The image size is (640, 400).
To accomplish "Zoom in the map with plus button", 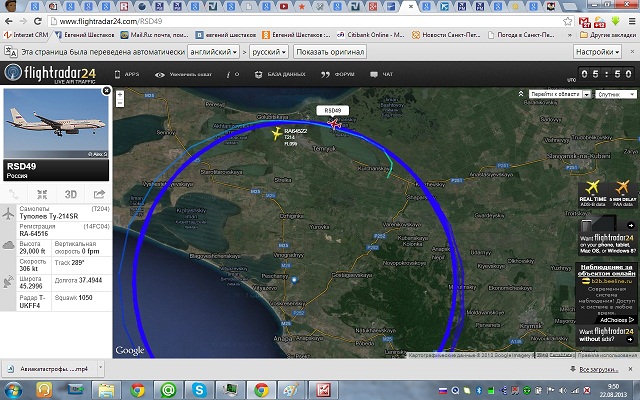I will tap(120, 94).
